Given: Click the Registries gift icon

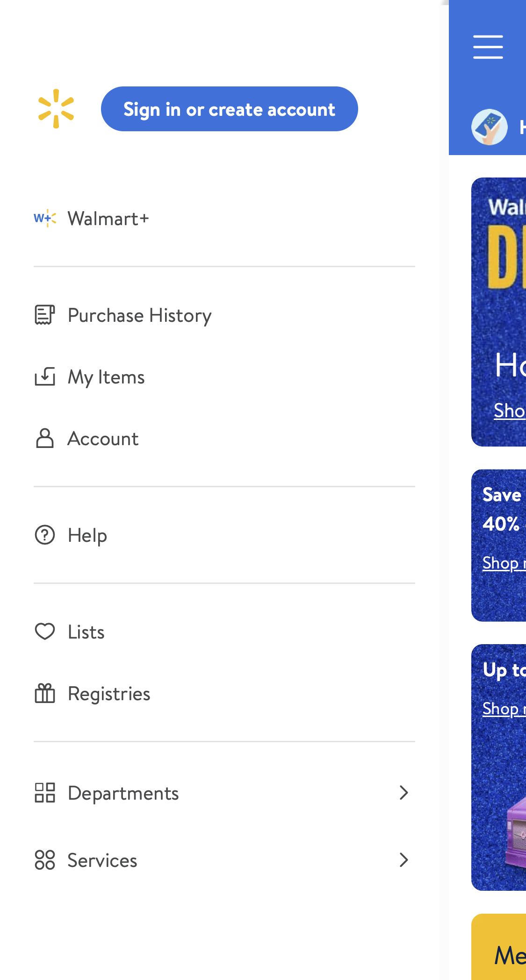Looking at the screenshot, I should pyautogui.click(x=45, y=693).
